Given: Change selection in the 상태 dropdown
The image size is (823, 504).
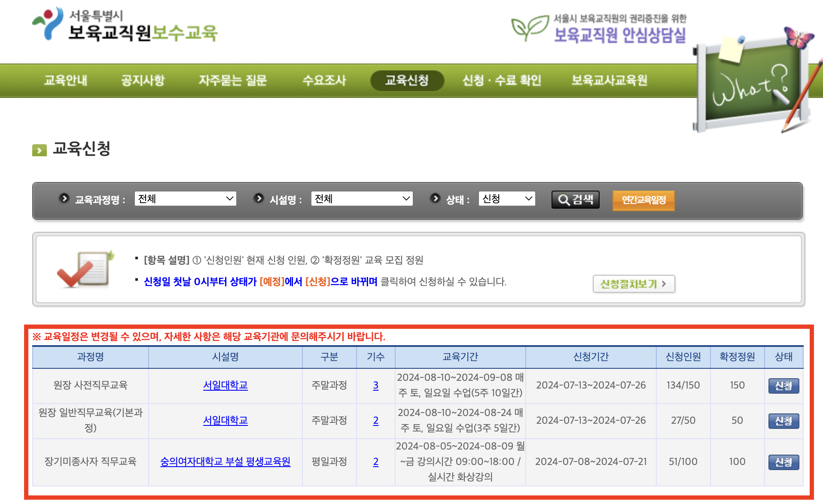Looking at the screenshot, I should [x=507, y=198].
